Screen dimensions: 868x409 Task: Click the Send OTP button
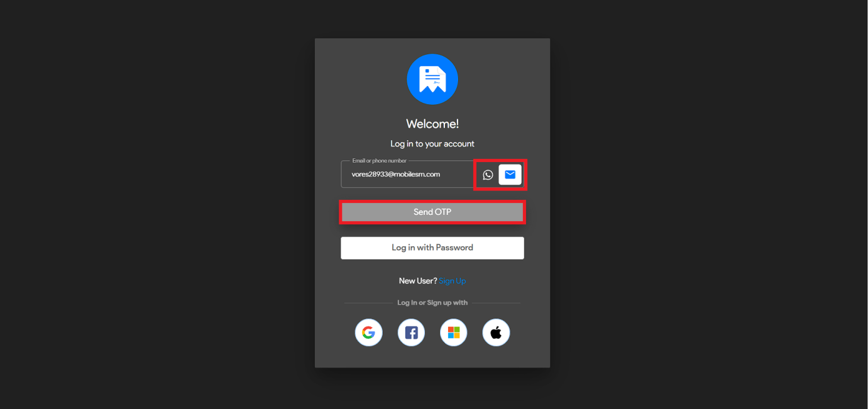tap(432, 212)
